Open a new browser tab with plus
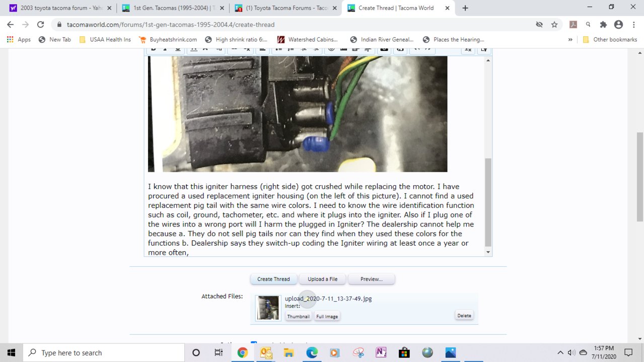Screen dimensions: 644x362 (465, 8)
